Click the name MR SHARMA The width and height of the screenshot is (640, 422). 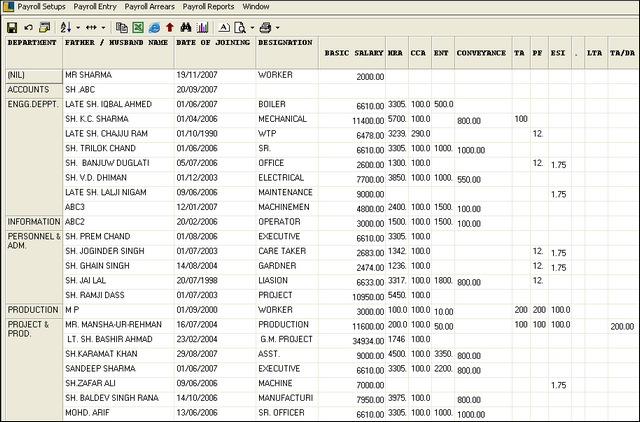(88, 75)
